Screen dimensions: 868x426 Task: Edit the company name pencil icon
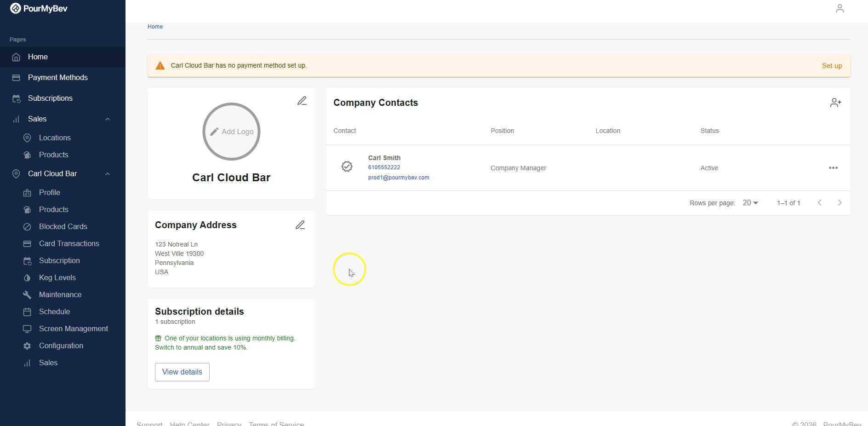(302, 101)
